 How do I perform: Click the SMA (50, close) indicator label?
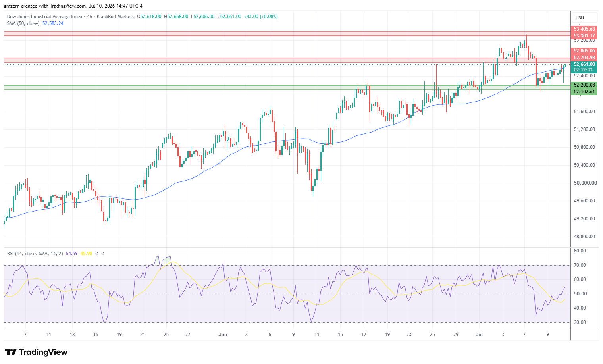pos(23,23)
